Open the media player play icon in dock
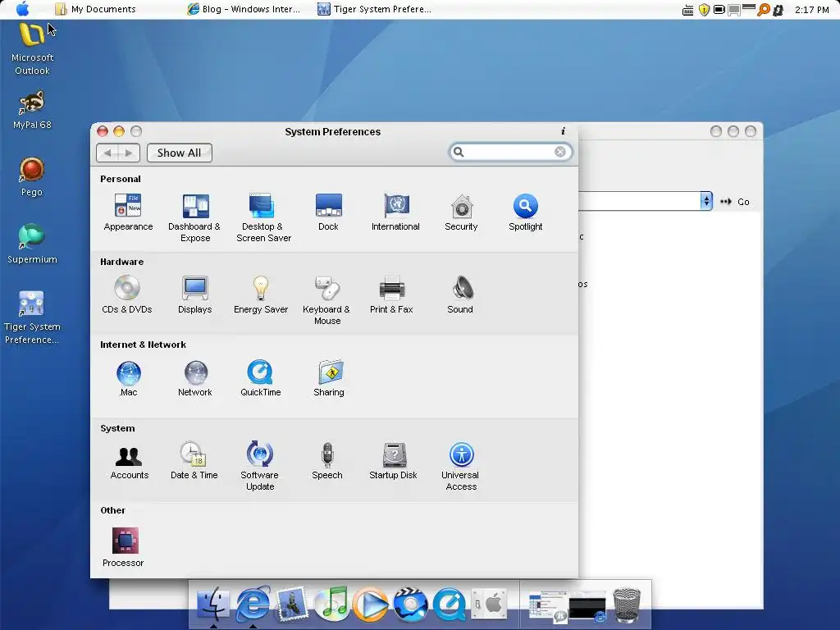The width and height of the screenshot is (840, 630). pyautogui.click(x=371, y=605)
